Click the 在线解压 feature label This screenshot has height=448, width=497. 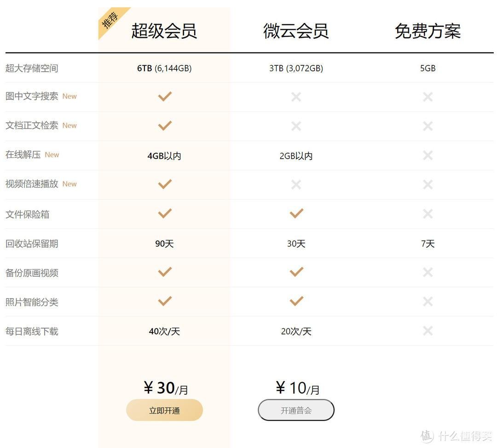click(x=23, y=155)
